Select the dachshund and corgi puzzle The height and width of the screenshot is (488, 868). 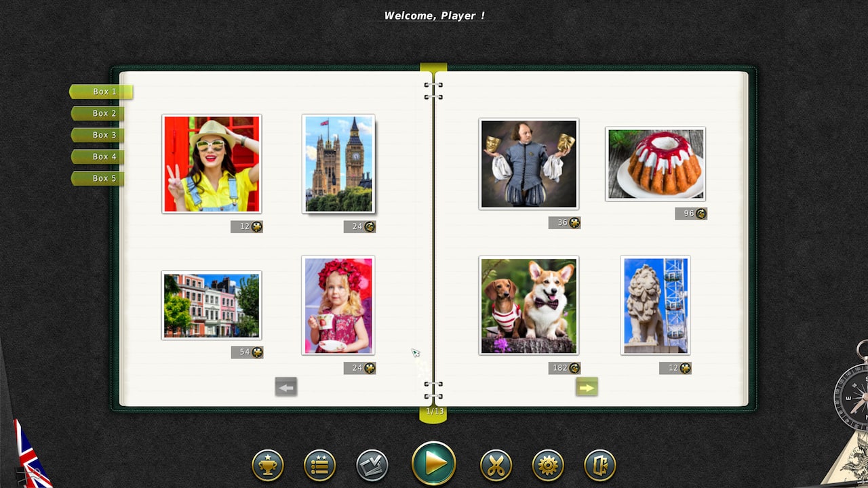click(x=529, y=306)
